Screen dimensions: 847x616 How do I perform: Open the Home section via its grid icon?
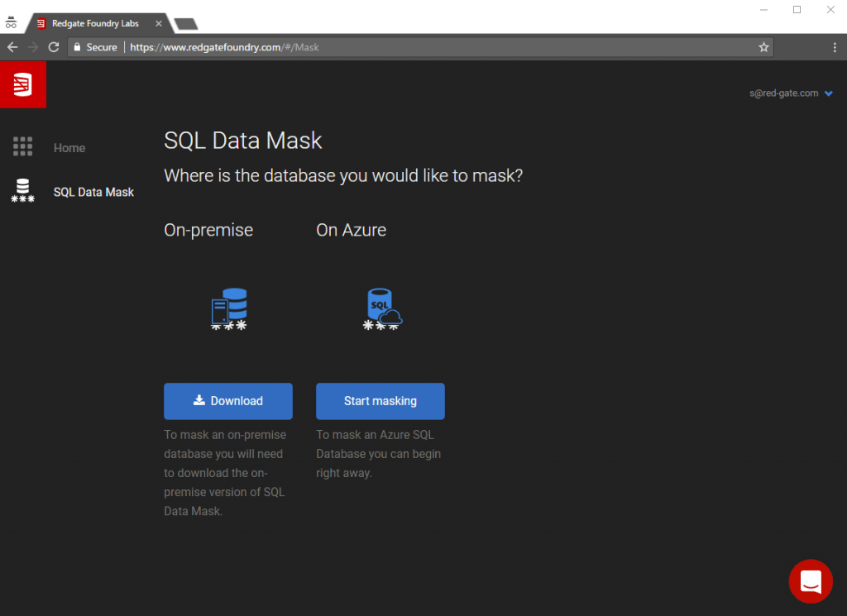[22, 146]
